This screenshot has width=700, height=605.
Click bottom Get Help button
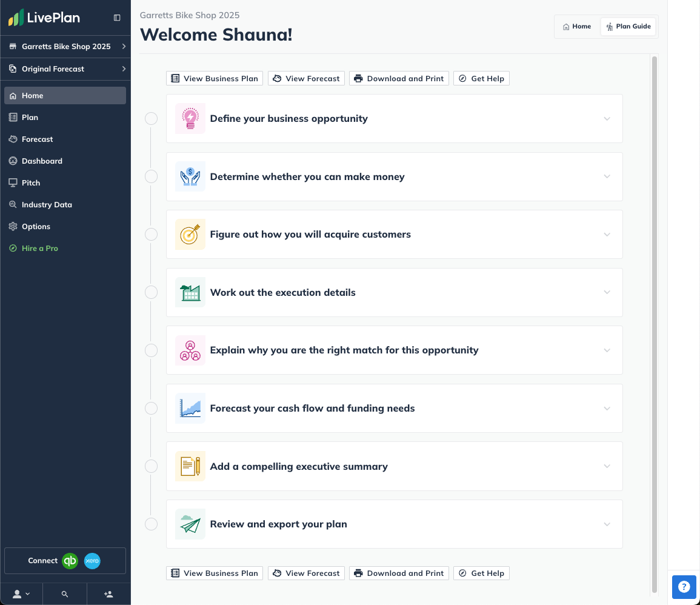(x=481, y=573)
